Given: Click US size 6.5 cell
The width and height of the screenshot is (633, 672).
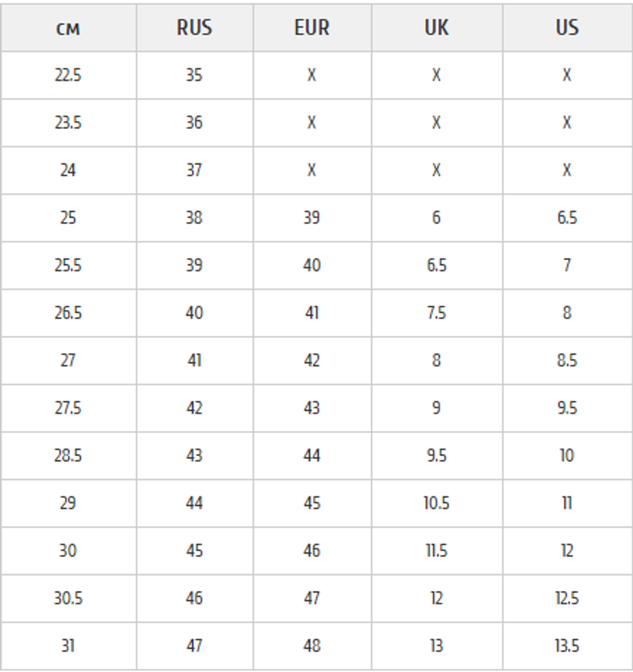Looking at the screenshot, I should point(567,218).
